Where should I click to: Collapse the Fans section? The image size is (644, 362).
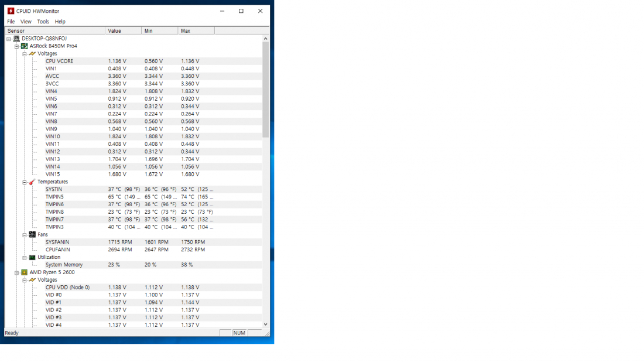pyautogui.click(x=24, y=235)
